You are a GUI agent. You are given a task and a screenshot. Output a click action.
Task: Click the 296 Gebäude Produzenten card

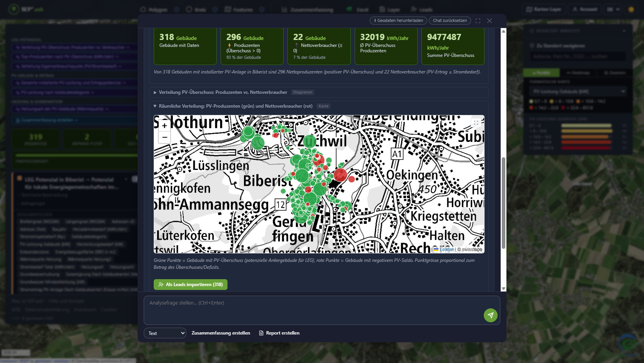(x=252, y=46)
